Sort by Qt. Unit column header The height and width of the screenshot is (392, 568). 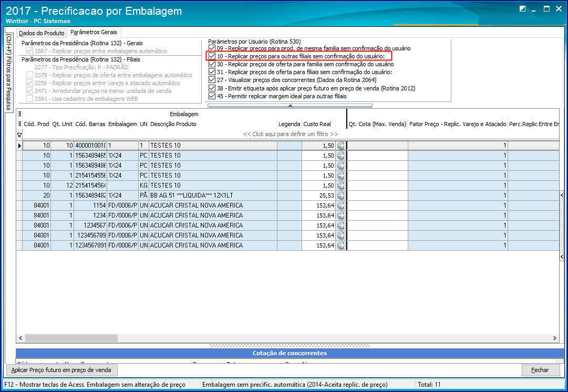[x=63, y=124]
